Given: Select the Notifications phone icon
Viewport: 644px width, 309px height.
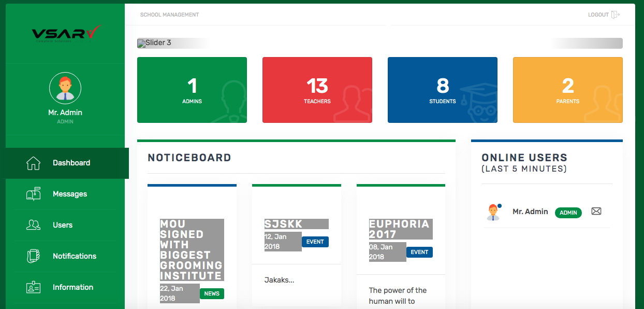Looking at the screenshot, I should 33,256.
